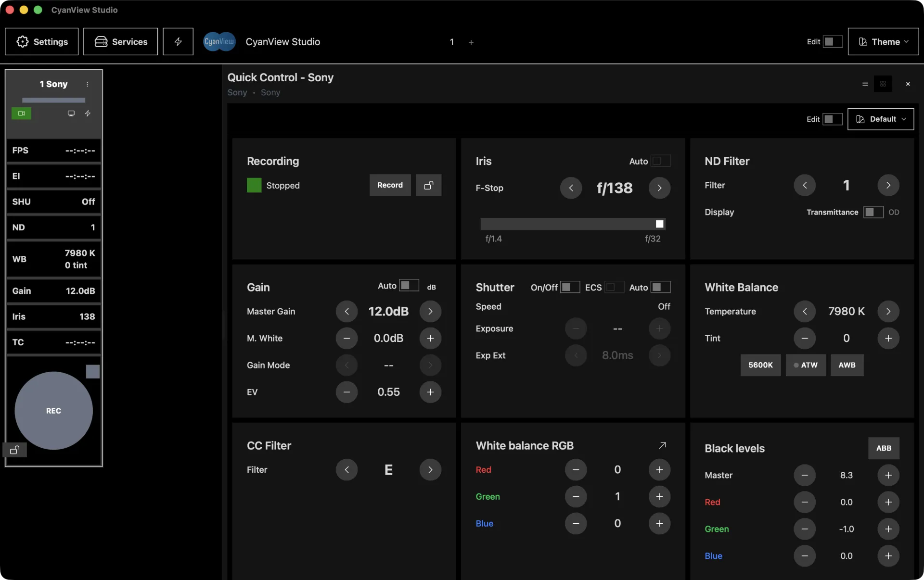This screenshot has width=924, height=580.
Task: Increase Blue white balance value
Action: point(659,523)
